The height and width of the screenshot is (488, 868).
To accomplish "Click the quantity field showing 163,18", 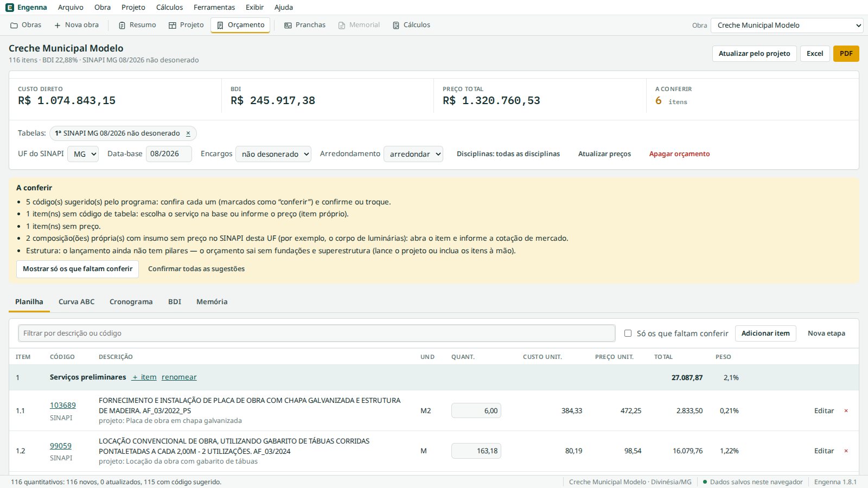I will [x=476, y=451].
